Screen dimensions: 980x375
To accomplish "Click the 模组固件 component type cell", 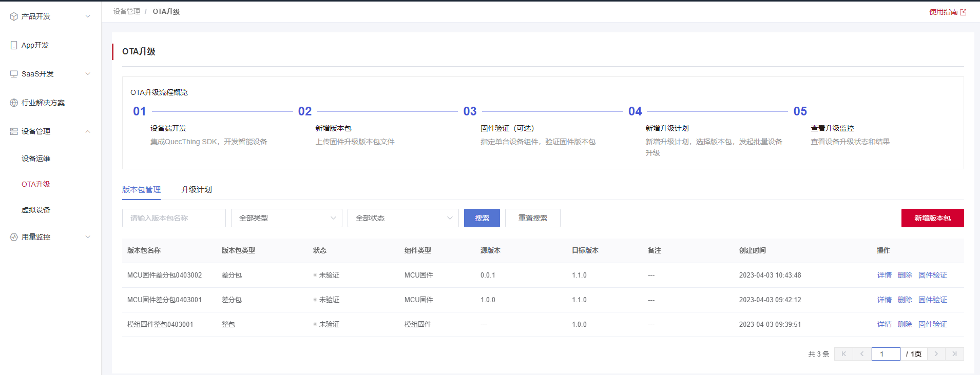I will pos(418,324).
